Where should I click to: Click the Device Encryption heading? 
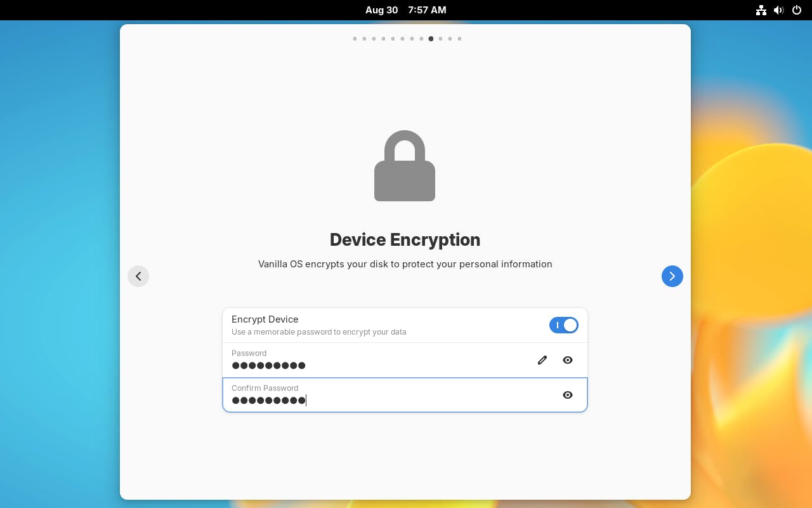tap(405, 240)
